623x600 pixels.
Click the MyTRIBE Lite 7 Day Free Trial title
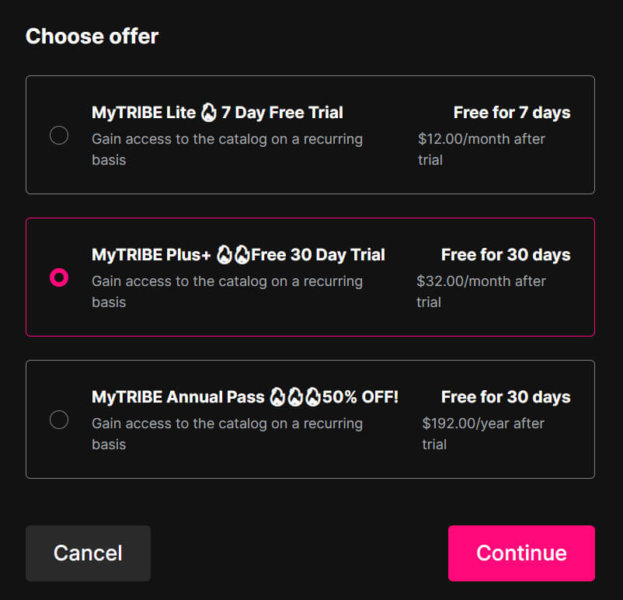tap(217, 113)
